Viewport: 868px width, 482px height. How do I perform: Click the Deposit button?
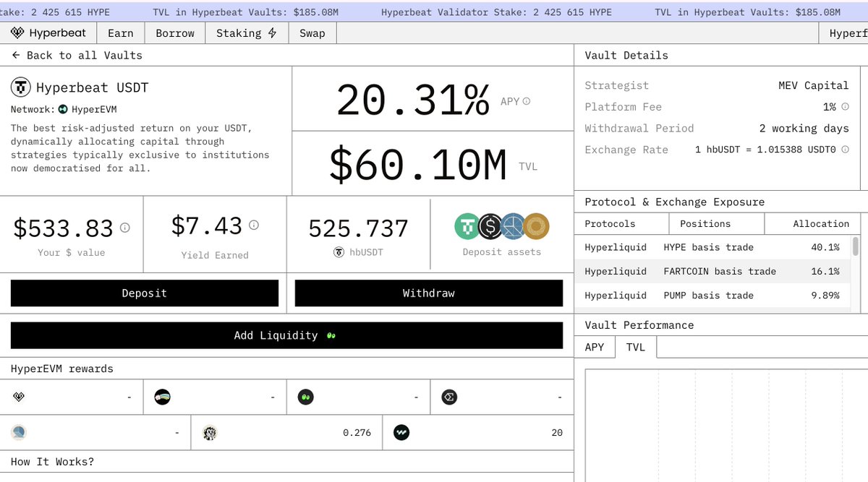coord(145,293)
